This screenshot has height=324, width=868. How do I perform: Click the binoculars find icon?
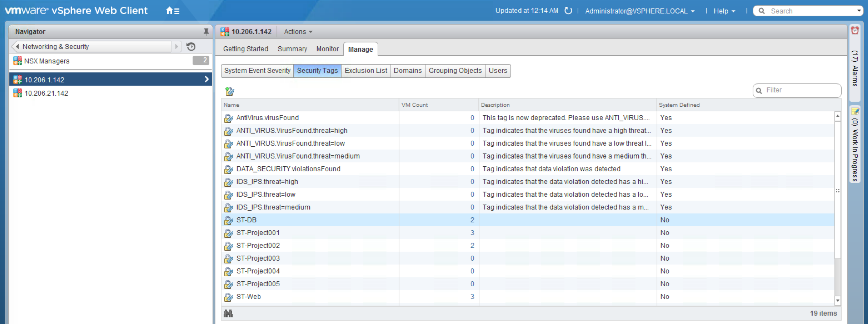(x=228, y=314)
